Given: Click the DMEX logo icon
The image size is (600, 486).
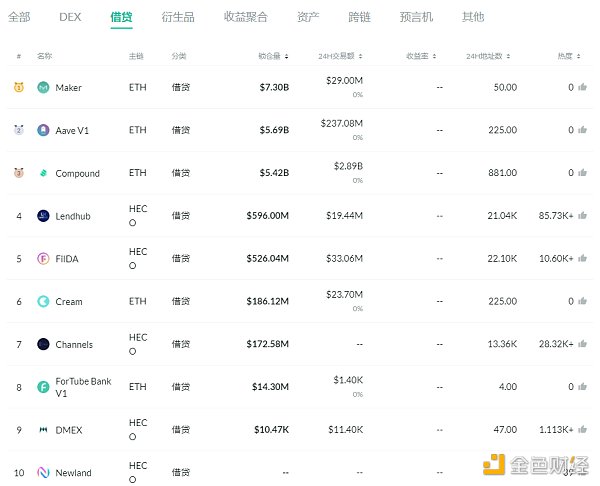Looking at the screenshot, I should tap(44, 430).
